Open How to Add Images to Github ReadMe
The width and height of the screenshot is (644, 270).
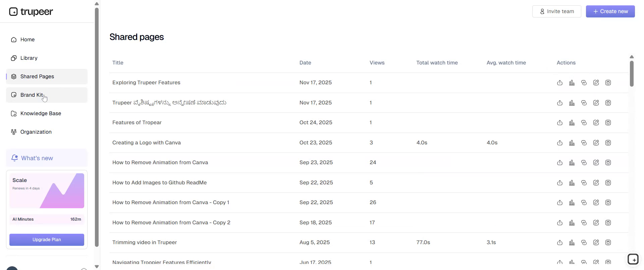159,183
